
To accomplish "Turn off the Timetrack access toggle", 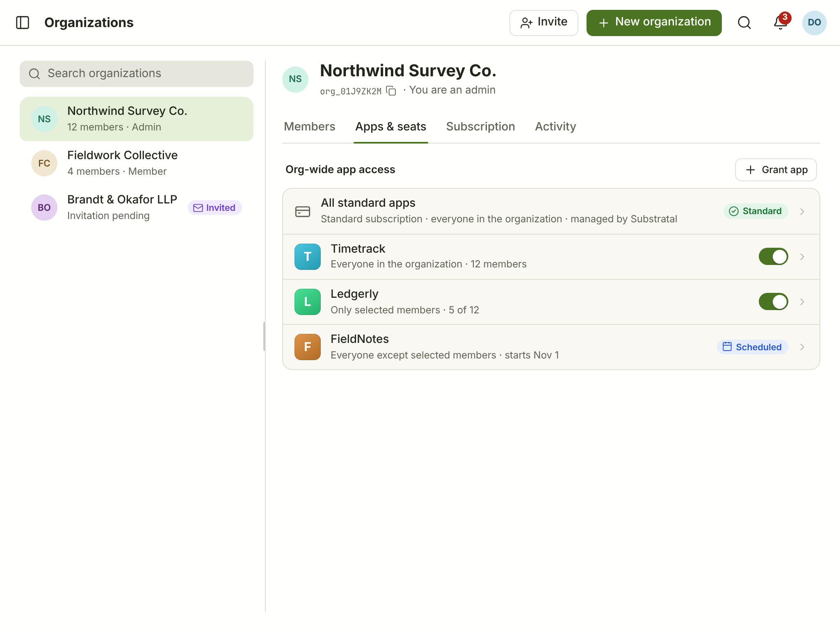I will point(774,257).
